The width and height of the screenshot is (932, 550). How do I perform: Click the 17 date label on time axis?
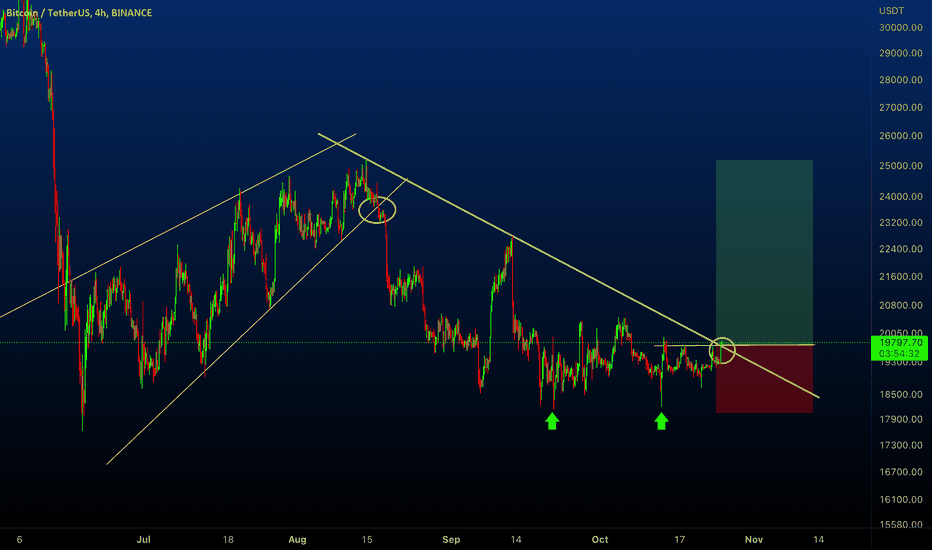pos(679,540)
